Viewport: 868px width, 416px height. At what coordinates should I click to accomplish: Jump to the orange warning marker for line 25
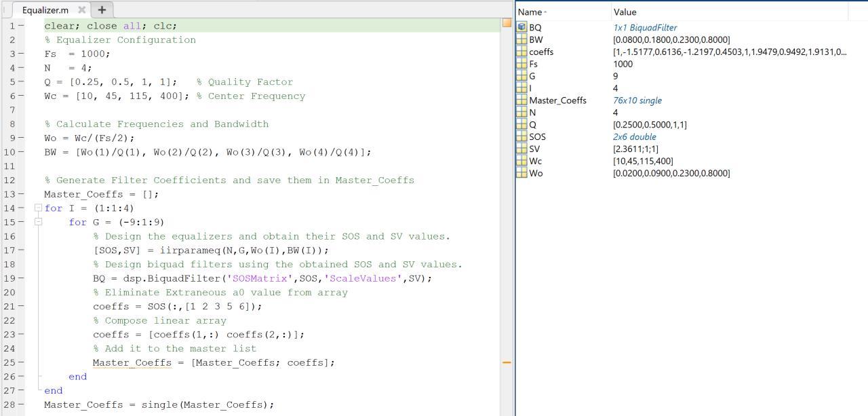tap(507, 362)
